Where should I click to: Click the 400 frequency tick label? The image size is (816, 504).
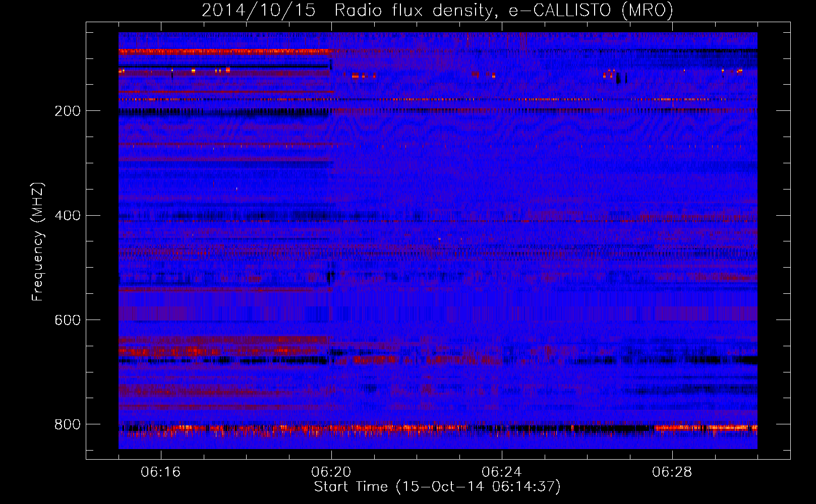(x=68, y=216)
